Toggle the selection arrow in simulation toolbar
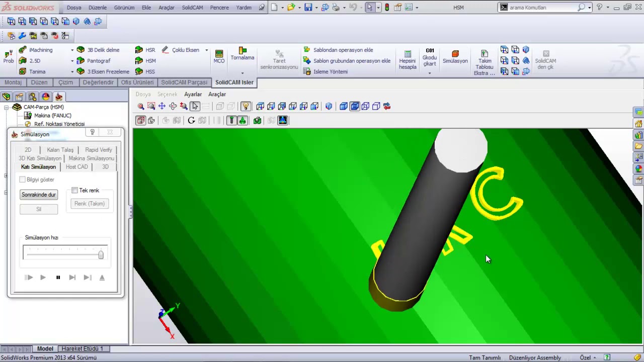644x362 pixels. (x=195, y=106)
